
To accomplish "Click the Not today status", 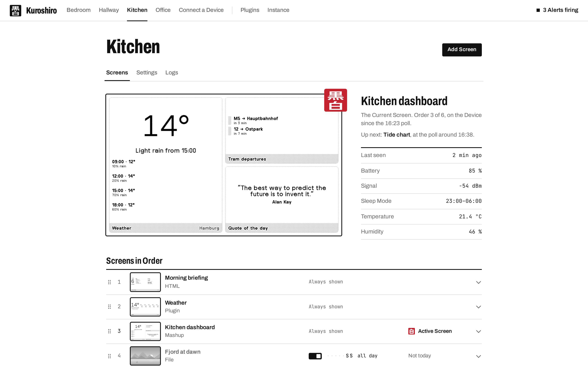I will point(419,356).
